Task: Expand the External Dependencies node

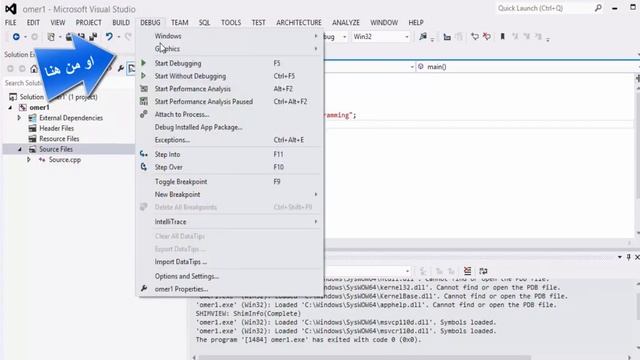Action: pos(19,118)
